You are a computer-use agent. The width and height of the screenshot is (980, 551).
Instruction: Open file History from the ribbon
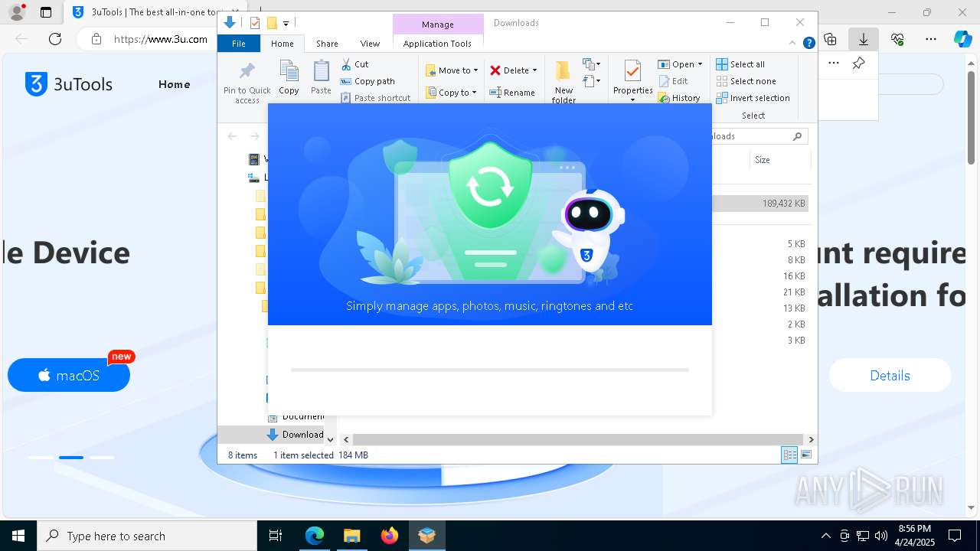pos(679,98)
